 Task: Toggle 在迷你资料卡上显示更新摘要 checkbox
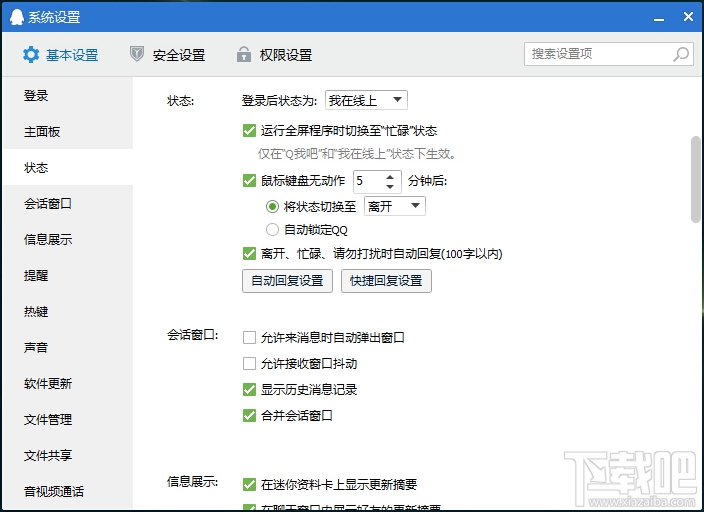(x=249, y=484)
